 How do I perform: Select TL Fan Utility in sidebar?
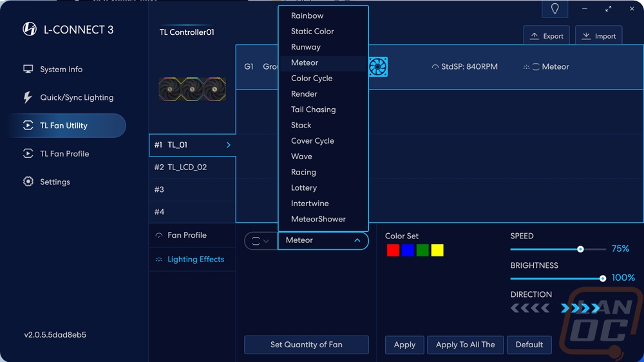click(x=68, y=126)
